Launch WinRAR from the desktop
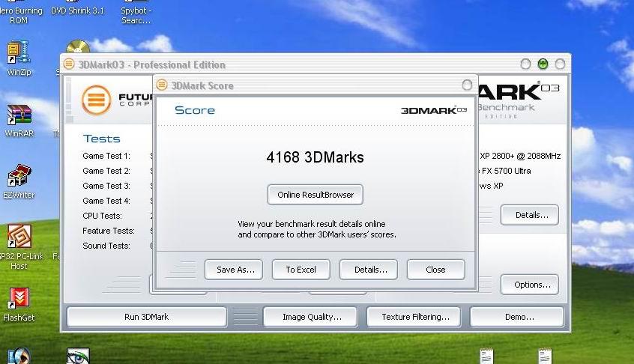 [19, 121]
